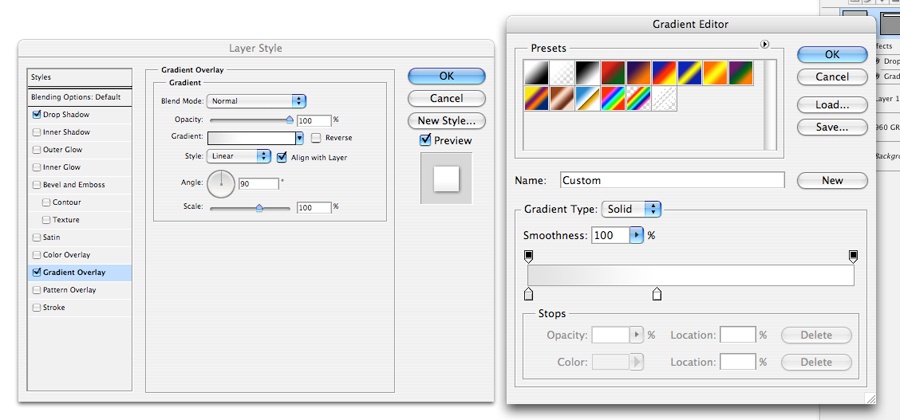Toggle the Gradient Overlay checkbox
Screen dimensions: 900x420
37,273
